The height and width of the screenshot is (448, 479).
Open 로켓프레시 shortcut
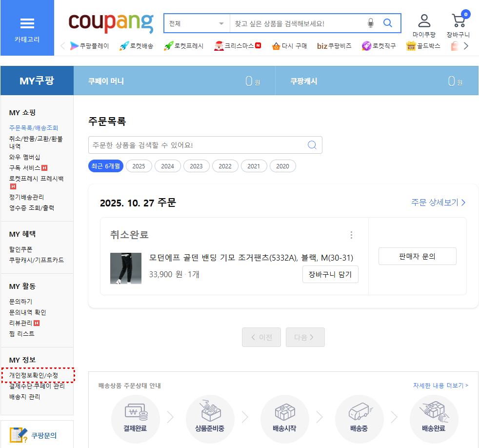coord(183,46)
